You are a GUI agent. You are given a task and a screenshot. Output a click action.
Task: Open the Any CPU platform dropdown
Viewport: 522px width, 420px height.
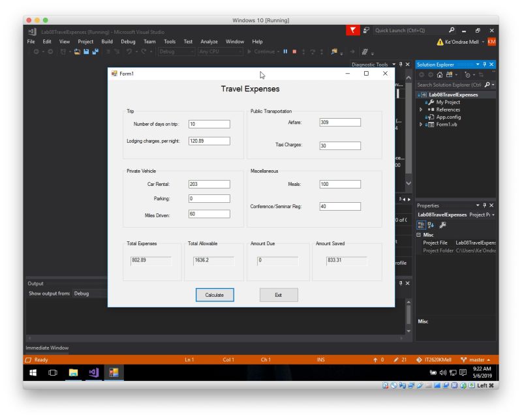tap(221, 52)
